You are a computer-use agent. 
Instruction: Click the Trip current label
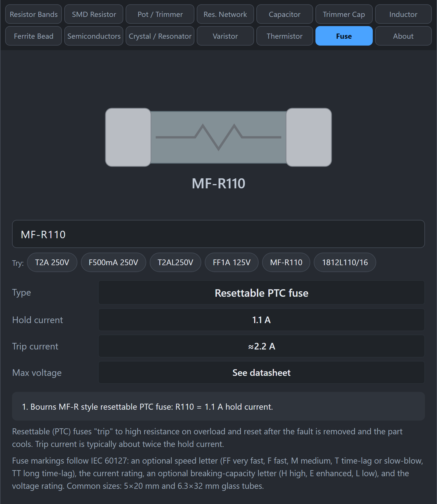35,346
